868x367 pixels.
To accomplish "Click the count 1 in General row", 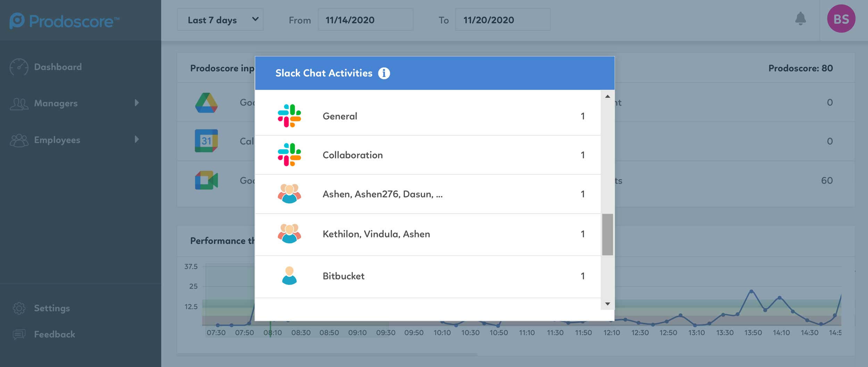I will [x=583, y=116].
